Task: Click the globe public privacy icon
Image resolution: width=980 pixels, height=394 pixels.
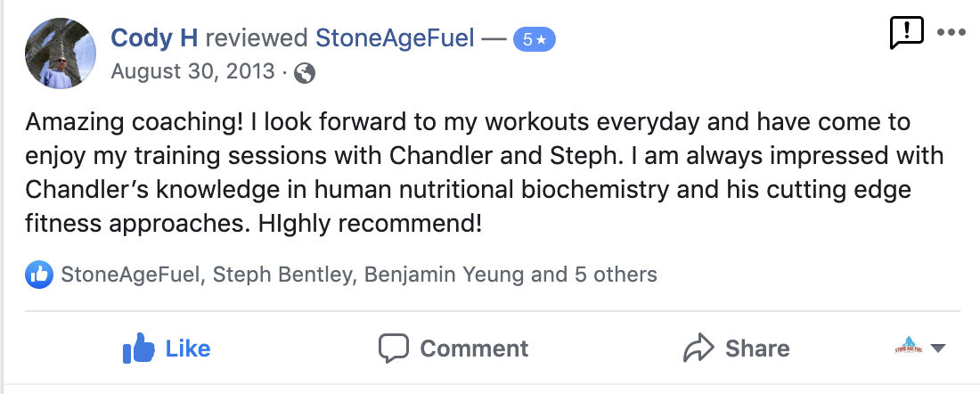Action: coord(305,73)
